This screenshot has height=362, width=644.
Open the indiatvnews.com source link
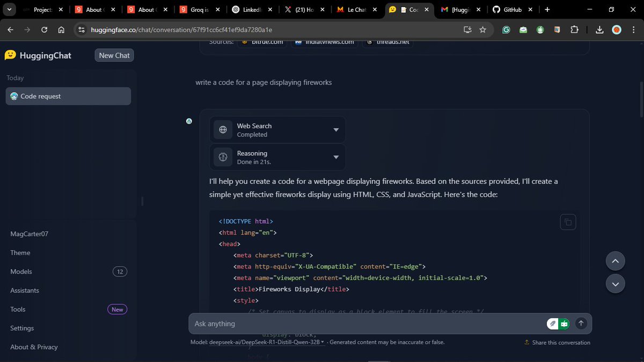[x=324, y=42]
